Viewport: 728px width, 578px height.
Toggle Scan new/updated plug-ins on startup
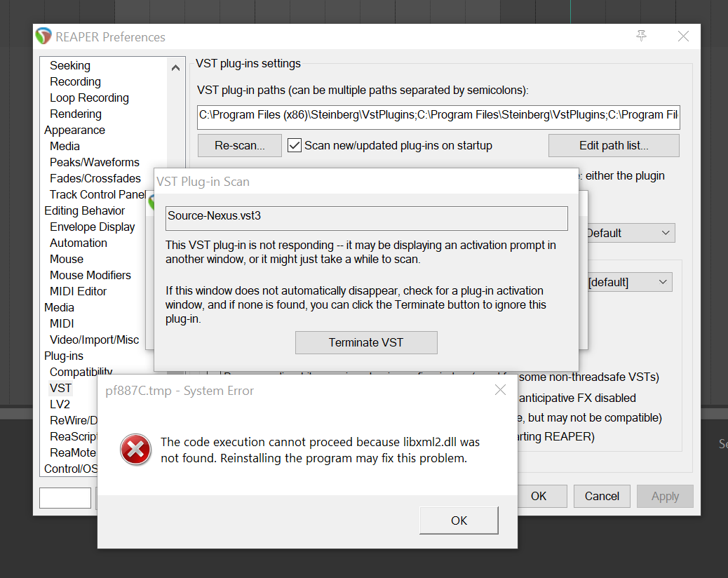295,146
